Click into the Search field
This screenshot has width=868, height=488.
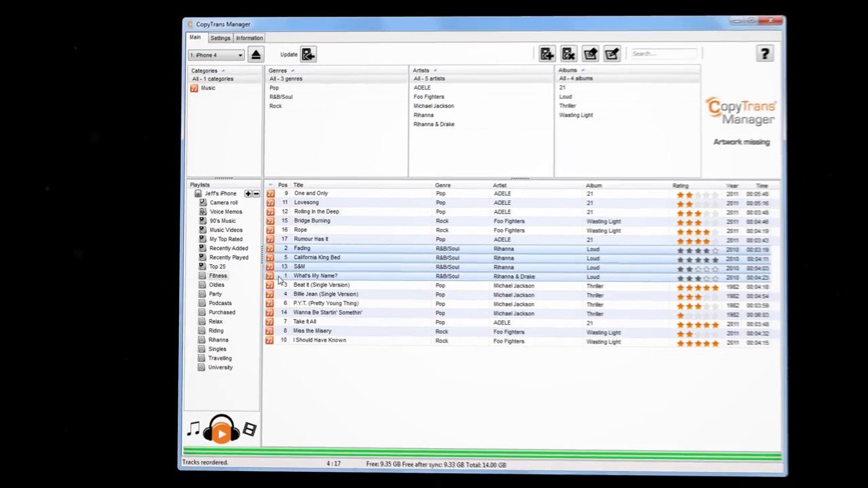click(x=665, y=54)
